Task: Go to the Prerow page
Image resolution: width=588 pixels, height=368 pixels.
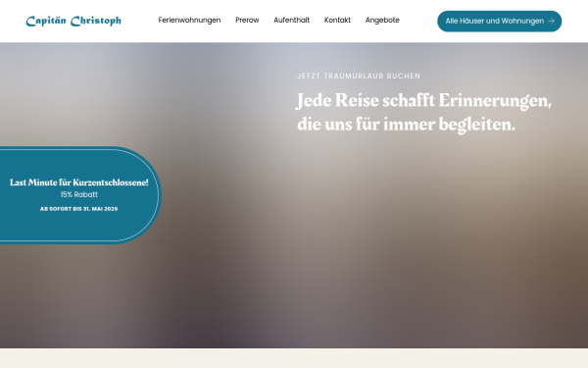Action: [247, 21]
